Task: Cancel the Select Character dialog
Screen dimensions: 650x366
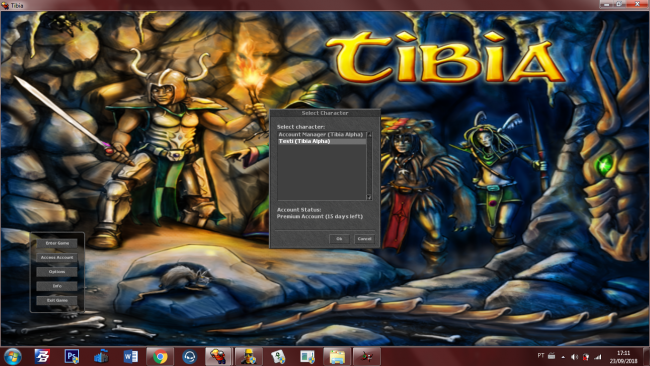Action: tap(364, 239)
